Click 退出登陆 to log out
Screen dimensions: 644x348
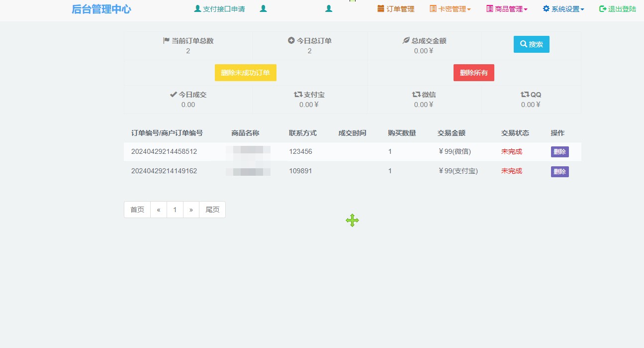(618, 9)
